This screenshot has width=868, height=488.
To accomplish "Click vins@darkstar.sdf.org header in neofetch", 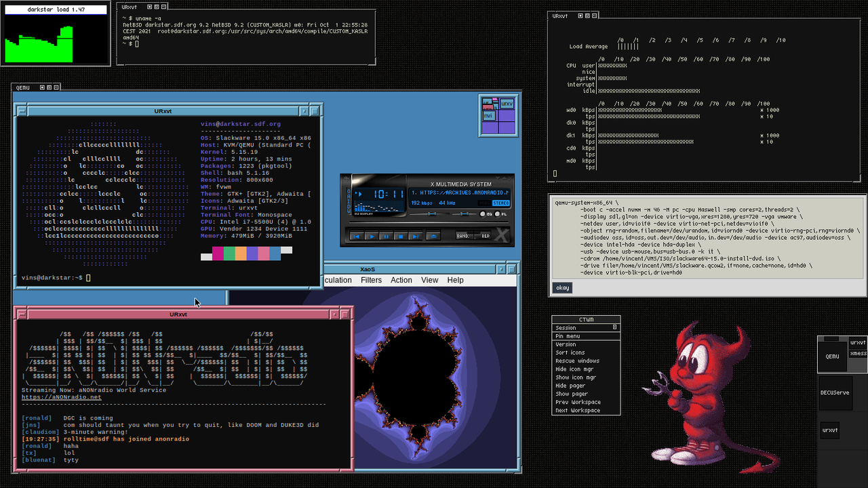I will click(241, 124).
